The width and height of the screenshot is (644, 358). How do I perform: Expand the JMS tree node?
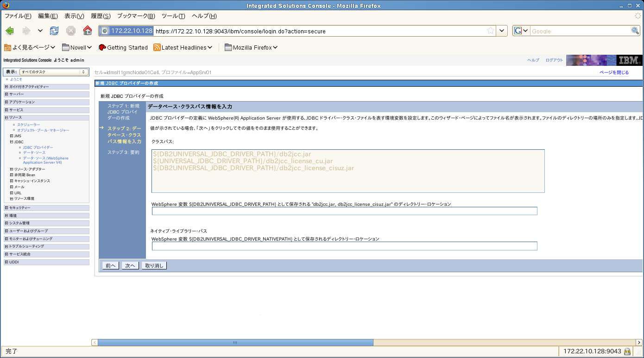click(12, 136)
